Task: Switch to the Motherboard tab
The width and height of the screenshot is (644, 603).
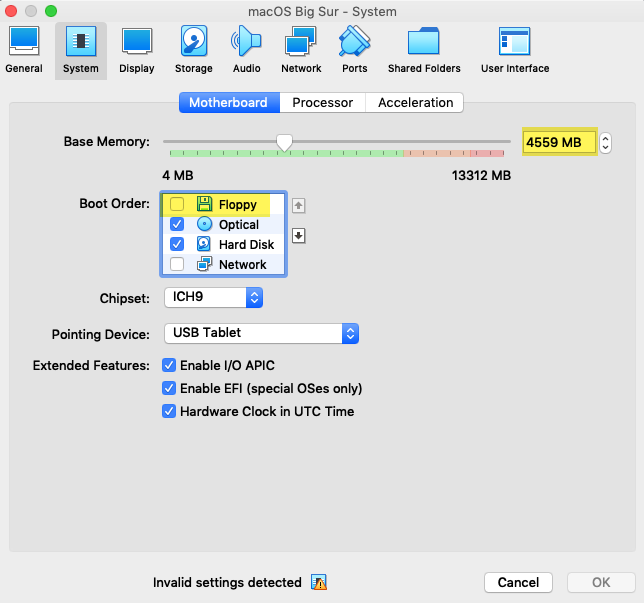Action: (x=229, y=102)
